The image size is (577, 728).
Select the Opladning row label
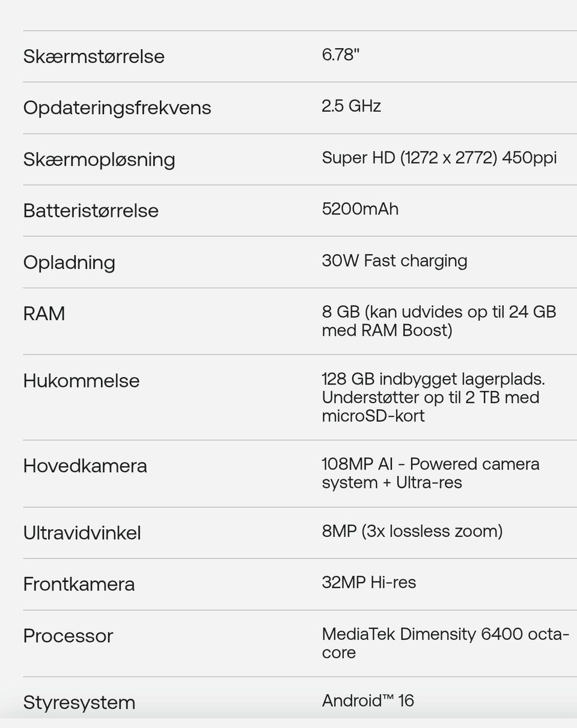(69, 262)
